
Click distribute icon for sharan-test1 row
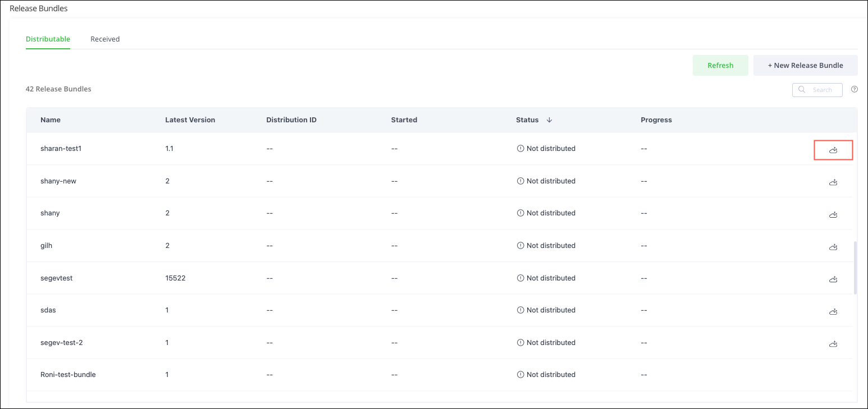[833, 150]
